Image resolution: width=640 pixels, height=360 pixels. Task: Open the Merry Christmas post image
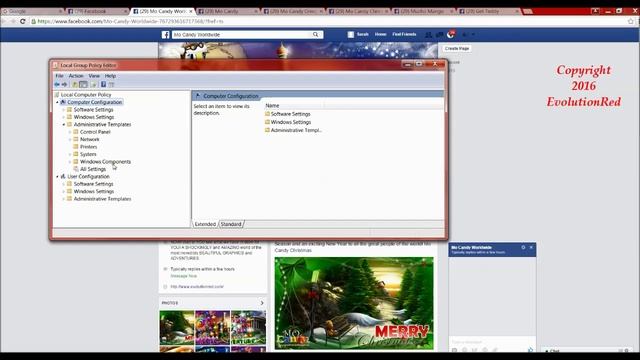pos(354,303)
